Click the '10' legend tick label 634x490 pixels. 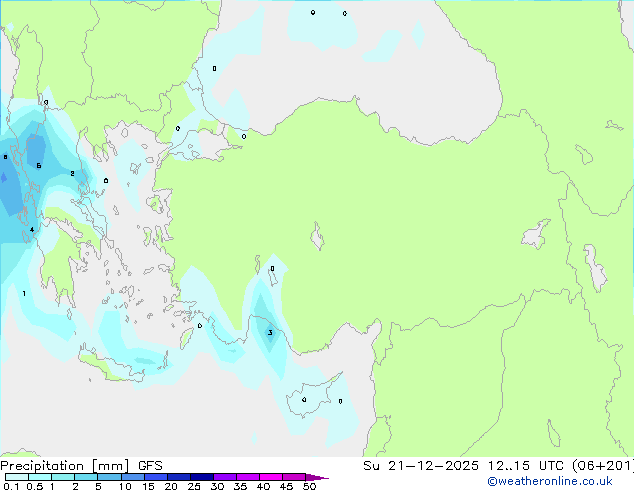pos(125,486)
